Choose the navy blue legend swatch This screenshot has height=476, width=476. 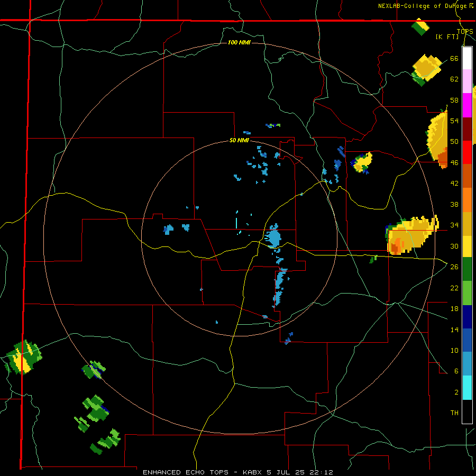click(x=467, y=317)
